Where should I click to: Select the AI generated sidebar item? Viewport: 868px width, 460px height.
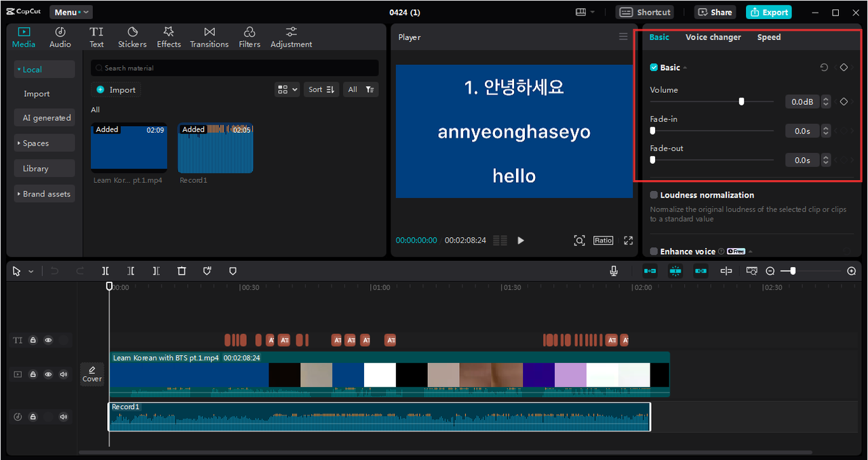click(44, 118)
